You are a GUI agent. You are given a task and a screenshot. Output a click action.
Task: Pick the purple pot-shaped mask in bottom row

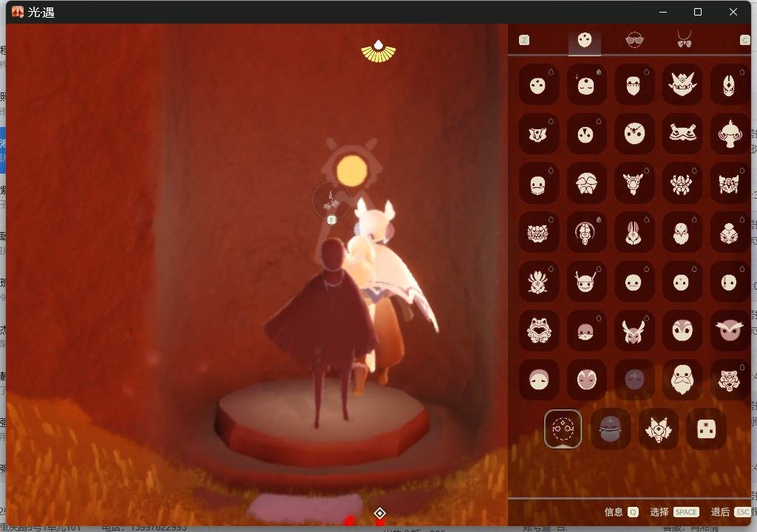point(611,429)
